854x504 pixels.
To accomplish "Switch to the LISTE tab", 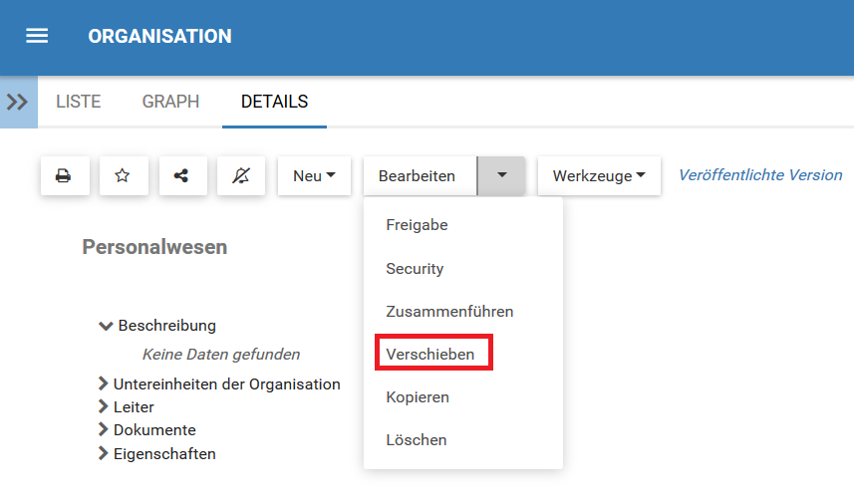I will [x=78, y=102].
